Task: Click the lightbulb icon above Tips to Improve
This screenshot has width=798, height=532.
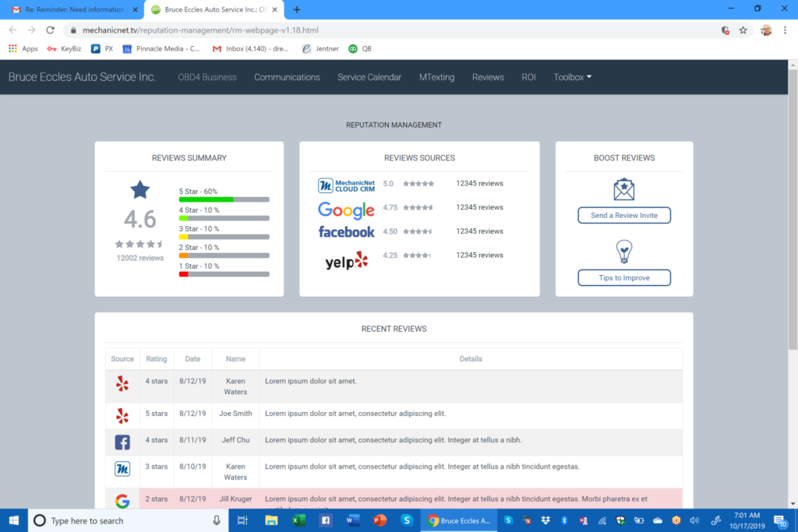Action: click(x=624, y=252)
